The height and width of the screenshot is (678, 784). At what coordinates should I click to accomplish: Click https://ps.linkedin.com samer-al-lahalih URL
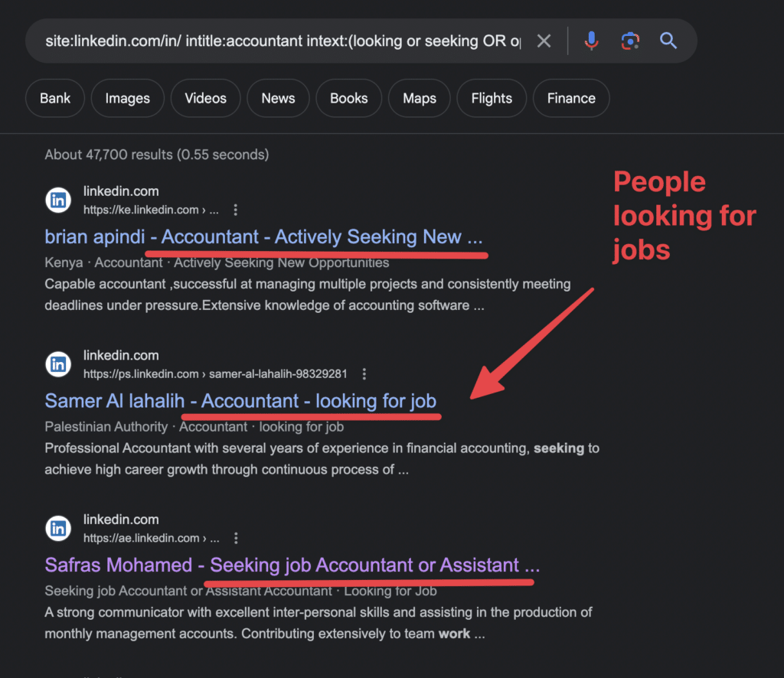(x=215, y=373)
